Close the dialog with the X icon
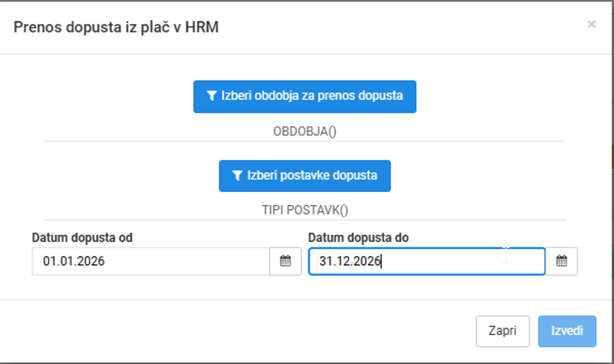Screen dimensions: 614x364 click(591, 24)
